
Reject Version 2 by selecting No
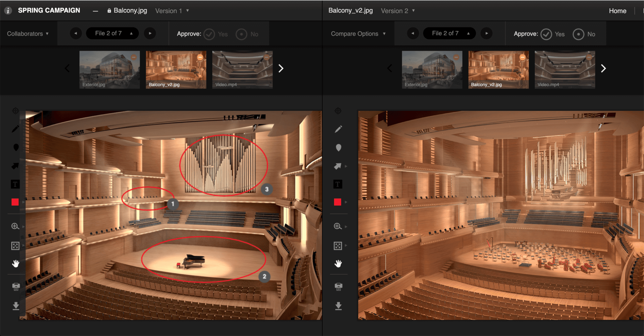[579, 34]
